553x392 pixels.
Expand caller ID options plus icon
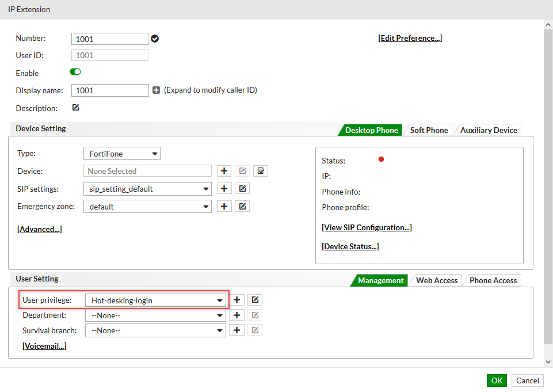[157, 90]
